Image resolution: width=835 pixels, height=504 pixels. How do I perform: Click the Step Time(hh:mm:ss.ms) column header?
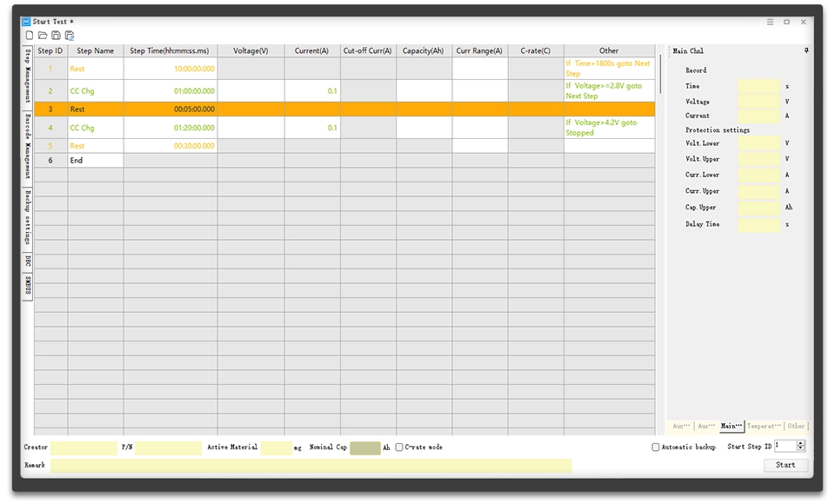point(170,50)
